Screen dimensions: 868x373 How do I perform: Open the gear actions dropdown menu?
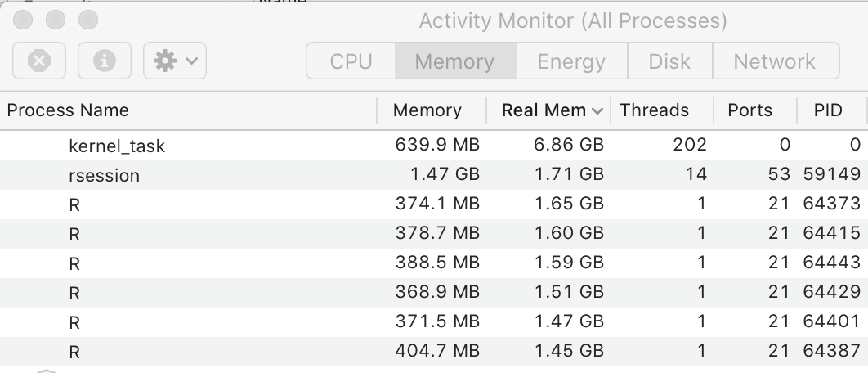(175, 61)
